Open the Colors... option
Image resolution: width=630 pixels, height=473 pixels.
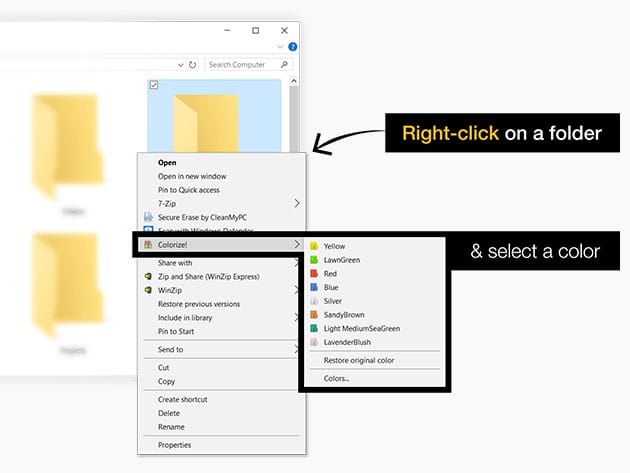coord(336,378)
